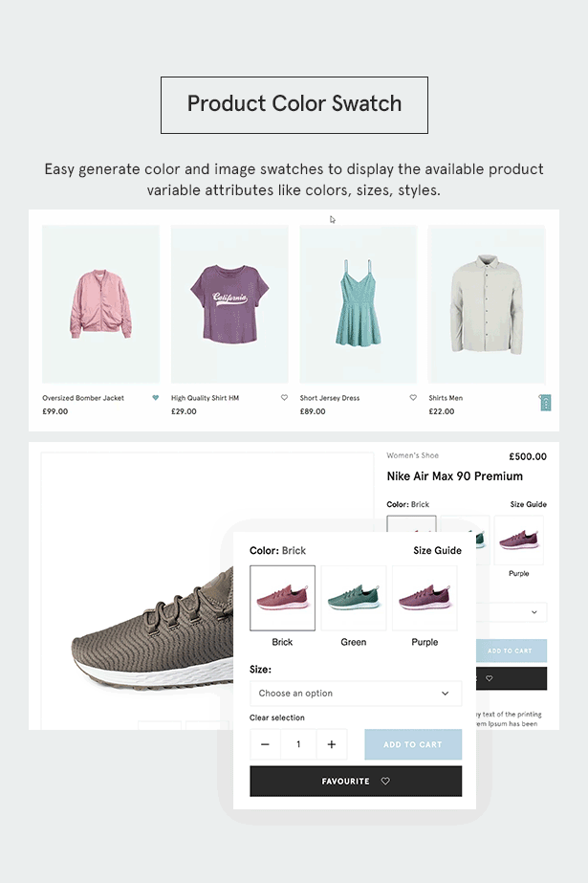Open the pink Oversized Bomber Jacket thumbnail
588x883 pixels.
(x=100, y=304)
